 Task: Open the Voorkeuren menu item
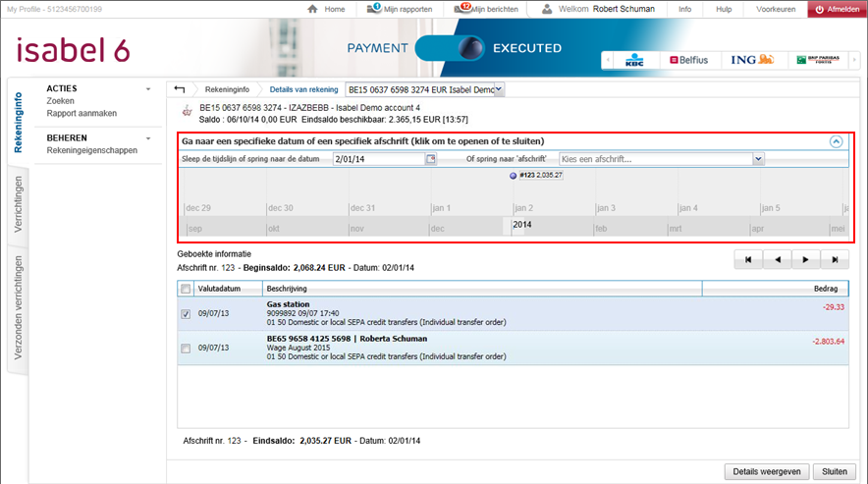tap(775, 9)
